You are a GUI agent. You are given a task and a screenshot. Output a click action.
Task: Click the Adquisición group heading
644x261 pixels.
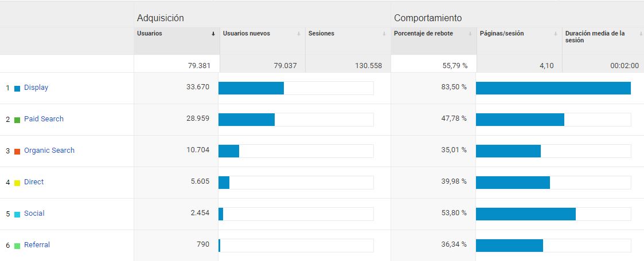click(x=160, y=18)
